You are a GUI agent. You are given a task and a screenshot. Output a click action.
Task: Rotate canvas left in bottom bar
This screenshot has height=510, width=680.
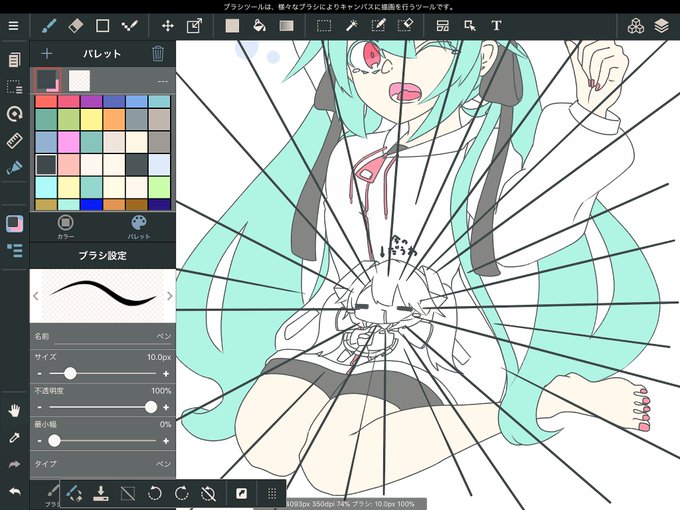[155, 494]
